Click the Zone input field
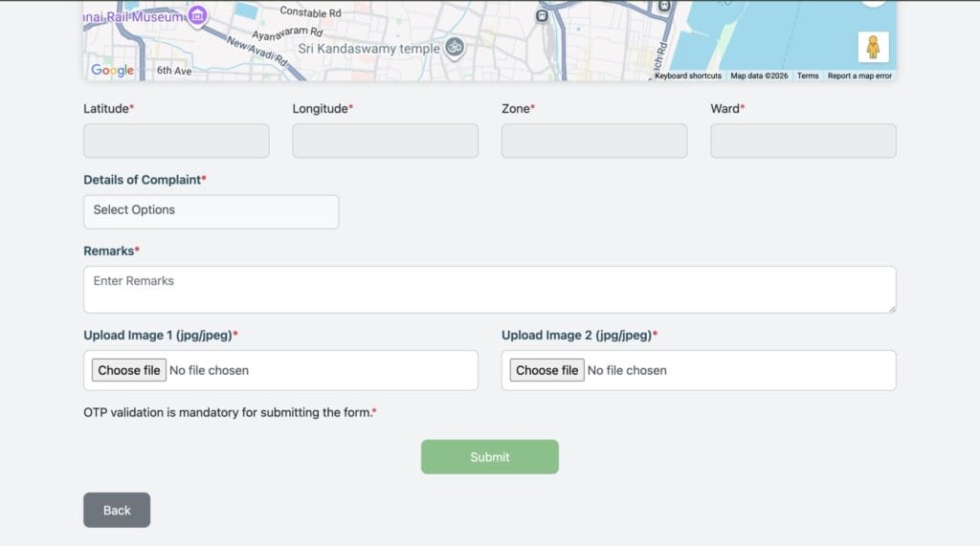Image resolution: width=980 pixels, height=546 pixels. (594, 141)
